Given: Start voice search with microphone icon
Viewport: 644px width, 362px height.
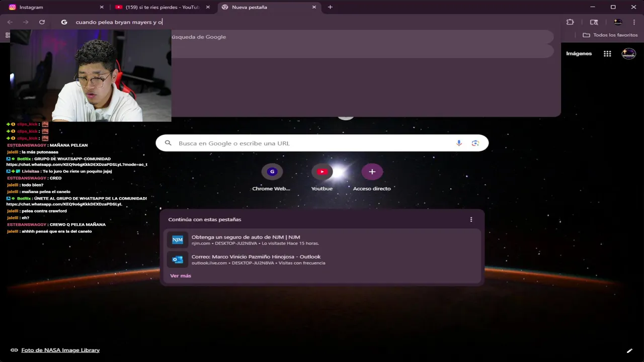Looking at the screenshot, I should pyautogui.click(x=459, y=143).
